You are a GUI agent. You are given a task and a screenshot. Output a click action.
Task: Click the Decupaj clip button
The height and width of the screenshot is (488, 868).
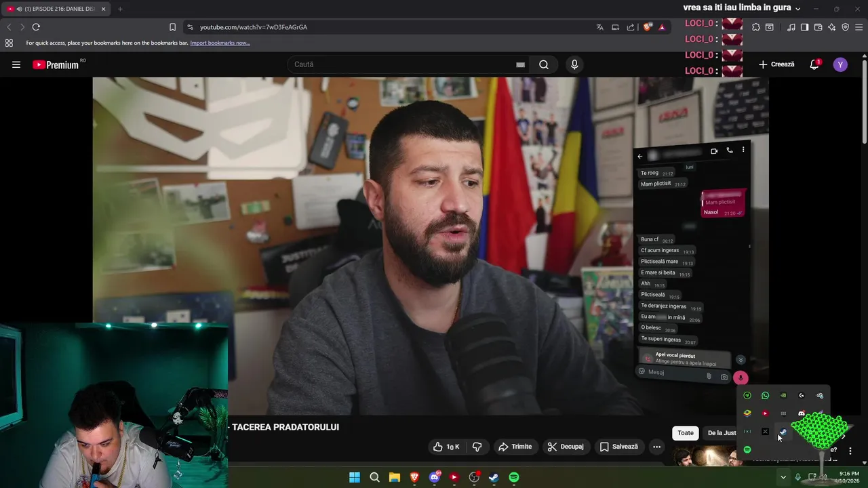pyautogui.click(x=566, y=447)
